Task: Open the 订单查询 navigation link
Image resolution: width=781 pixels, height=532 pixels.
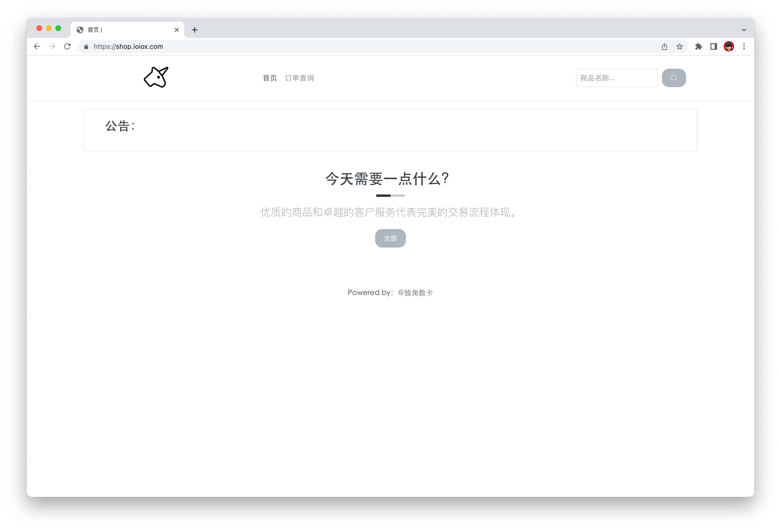Action: [299, 78]
